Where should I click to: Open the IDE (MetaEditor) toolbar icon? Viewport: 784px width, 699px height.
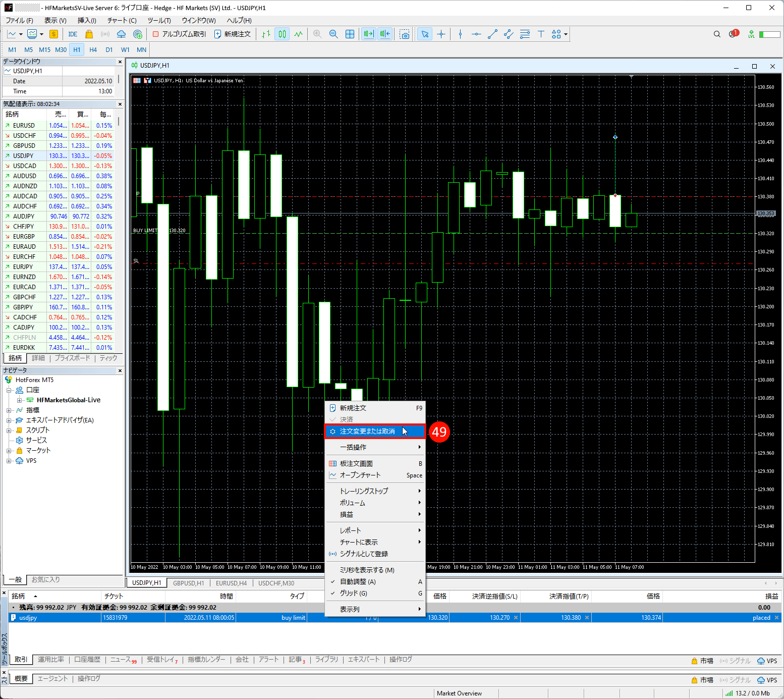pyautogui.click(x=73, y=34)
